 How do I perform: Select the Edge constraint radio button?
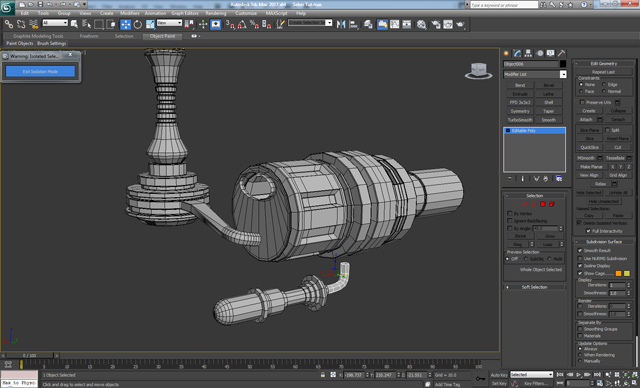604,84
